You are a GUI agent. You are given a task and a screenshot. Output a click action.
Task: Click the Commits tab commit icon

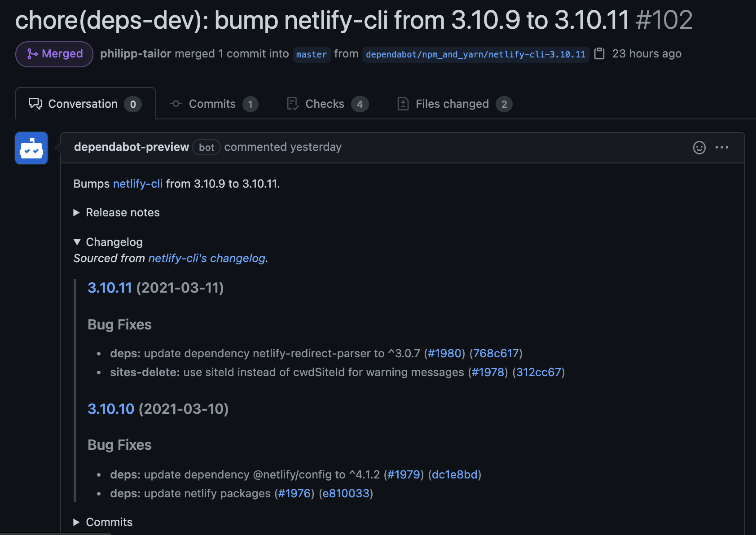(x=176, y=104)
